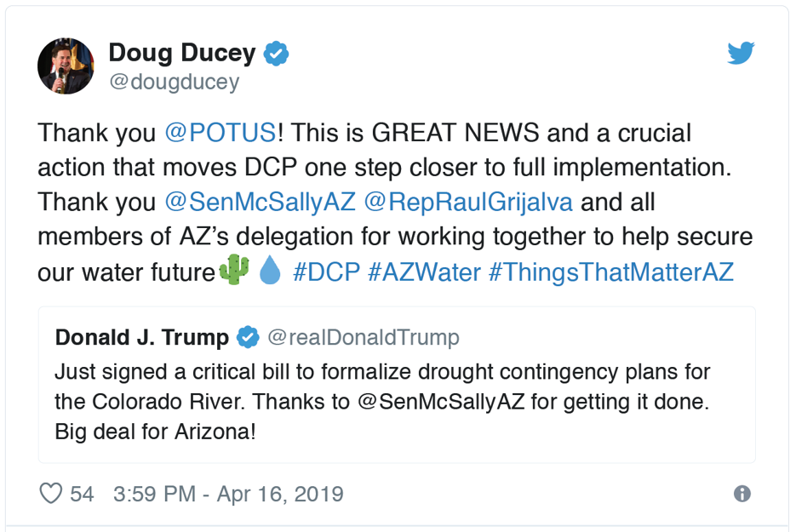796x532 pixels.
Task: Click Doug Ducey's verified badge
Action: (x=276, y=54)
